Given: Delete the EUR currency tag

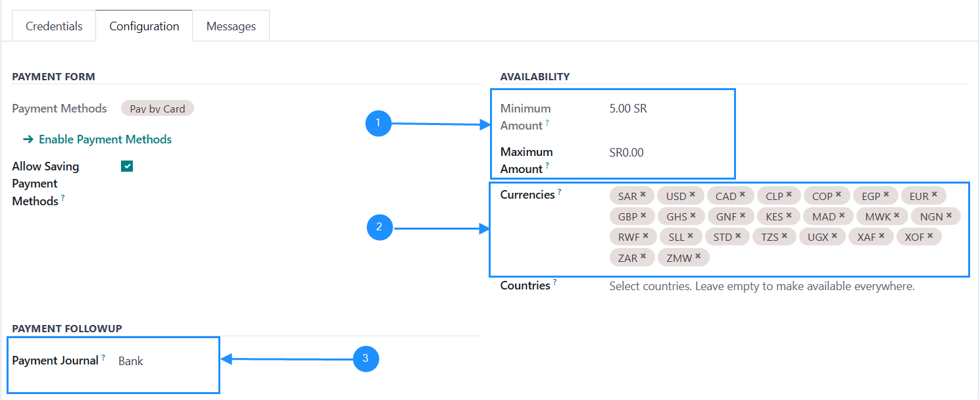Looking at the screenshot, I should coord(935,195).
